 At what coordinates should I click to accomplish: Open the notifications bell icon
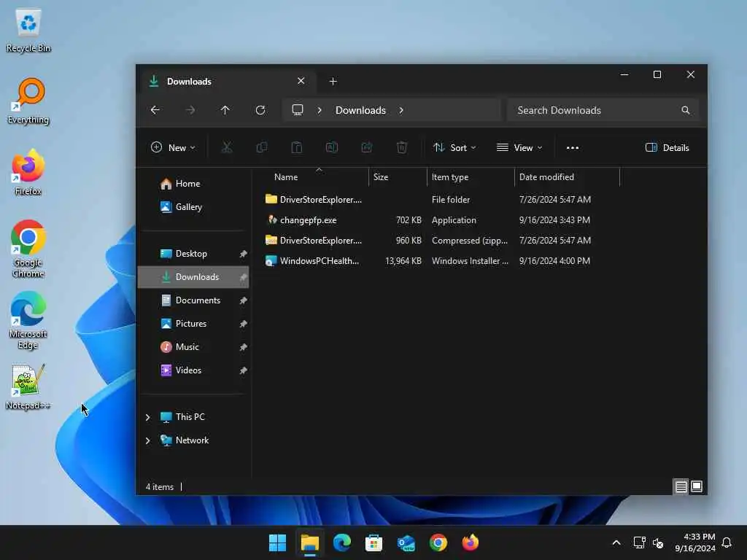coord(727,542)
